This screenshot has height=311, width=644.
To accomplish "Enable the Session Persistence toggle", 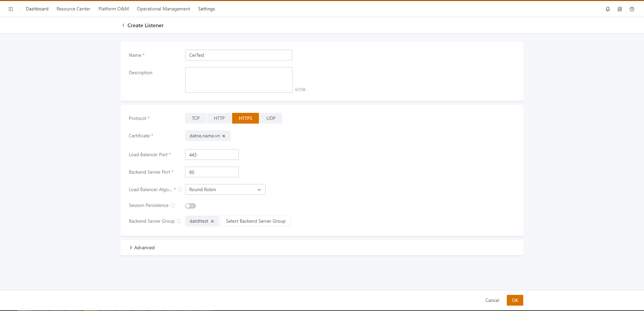I will click(190, 206).
